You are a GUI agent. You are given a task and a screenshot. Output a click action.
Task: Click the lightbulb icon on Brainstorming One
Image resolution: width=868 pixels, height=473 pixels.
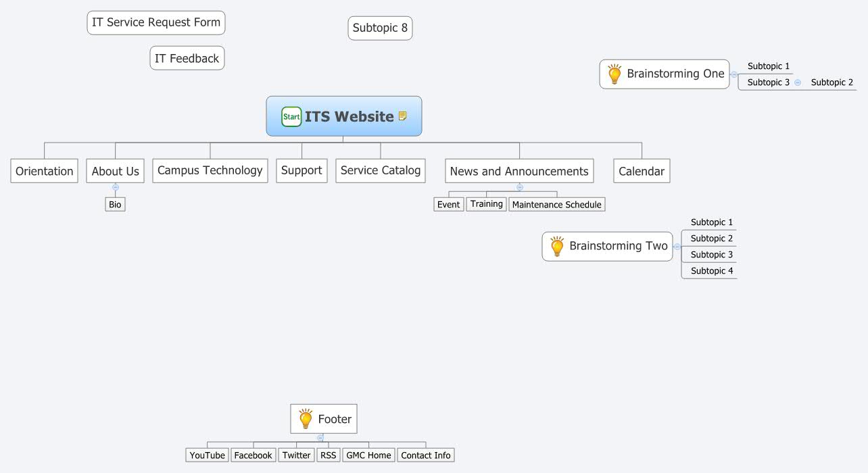click(614, 74)
